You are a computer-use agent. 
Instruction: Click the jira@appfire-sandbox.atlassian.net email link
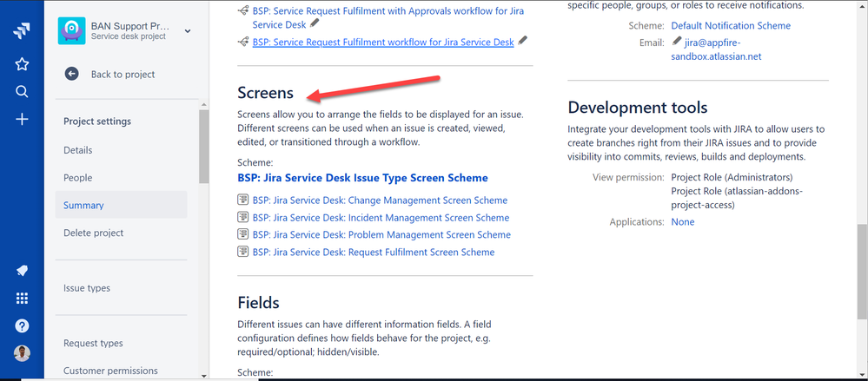click(716, 49)
